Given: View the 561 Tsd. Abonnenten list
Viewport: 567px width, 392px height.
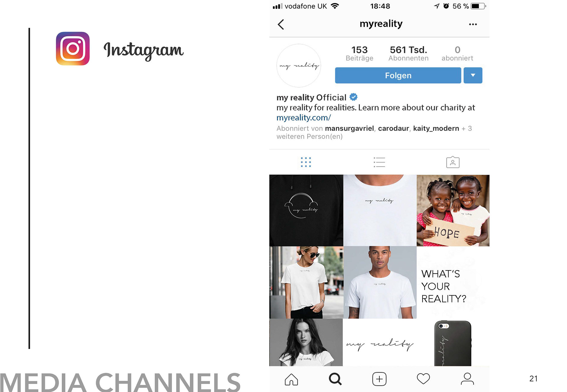Looking at the screenshot, I should tap(408, 53).
